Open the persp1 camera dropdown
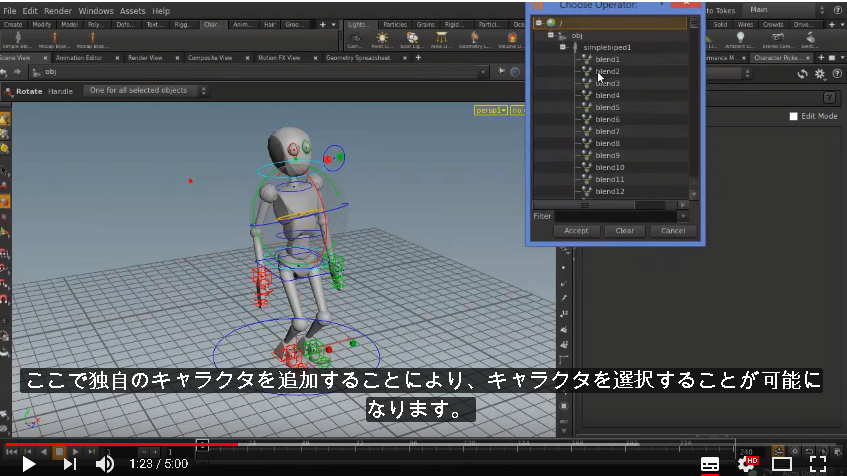Image resolution: width=847 pixels, height=476 pixels. point(490,110)
